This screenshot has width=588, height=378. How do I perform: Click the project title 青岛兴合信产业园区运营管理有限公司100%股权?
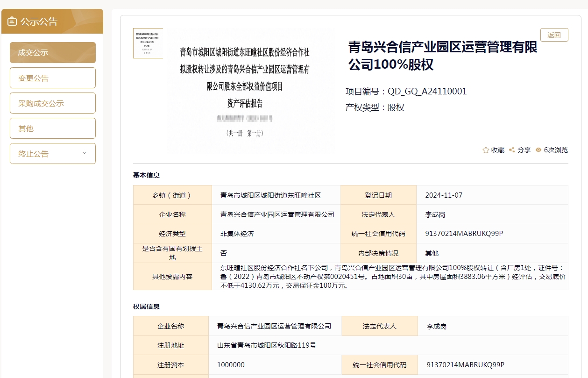coord(442,56)
